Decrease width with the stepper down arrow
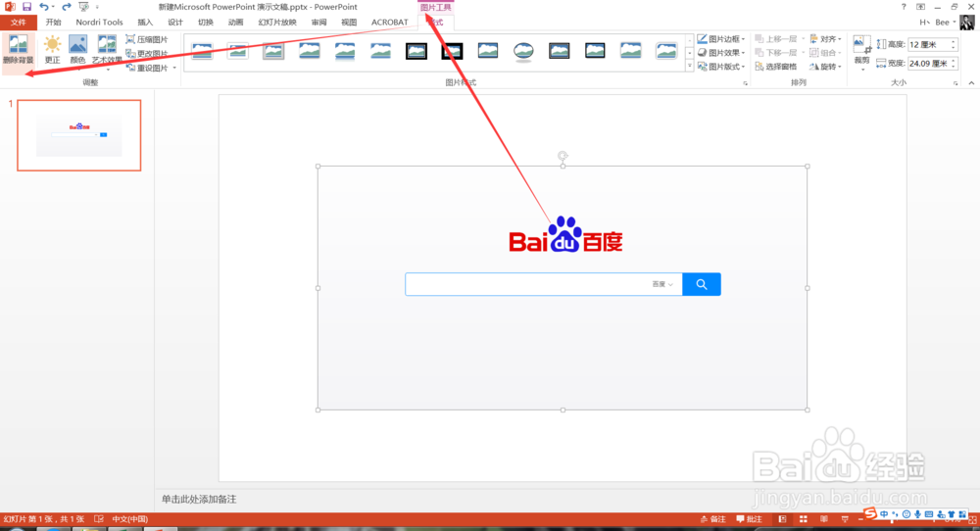The image size is (980, 531). (954, 67)
